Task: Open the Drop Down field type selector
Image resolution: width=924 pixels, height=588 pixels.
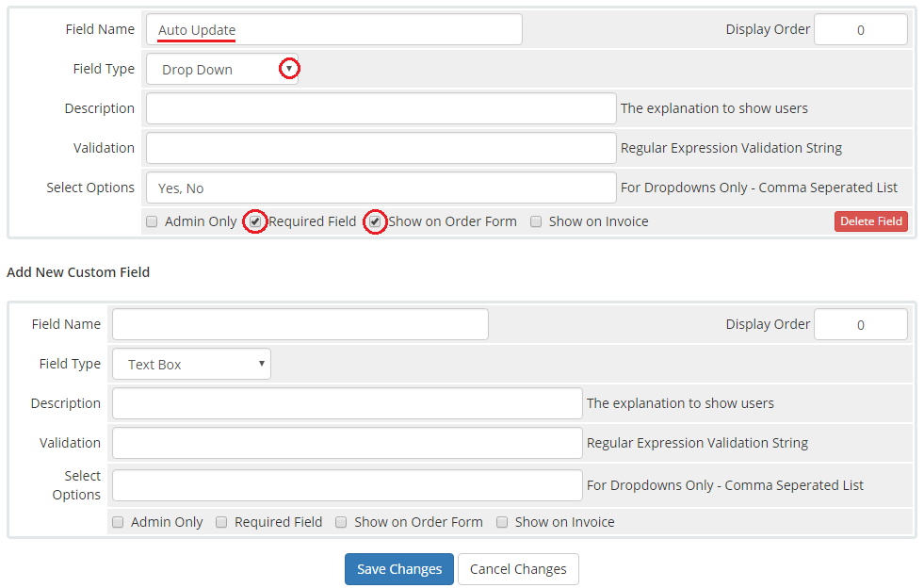Action: click(x=222, y=69)
